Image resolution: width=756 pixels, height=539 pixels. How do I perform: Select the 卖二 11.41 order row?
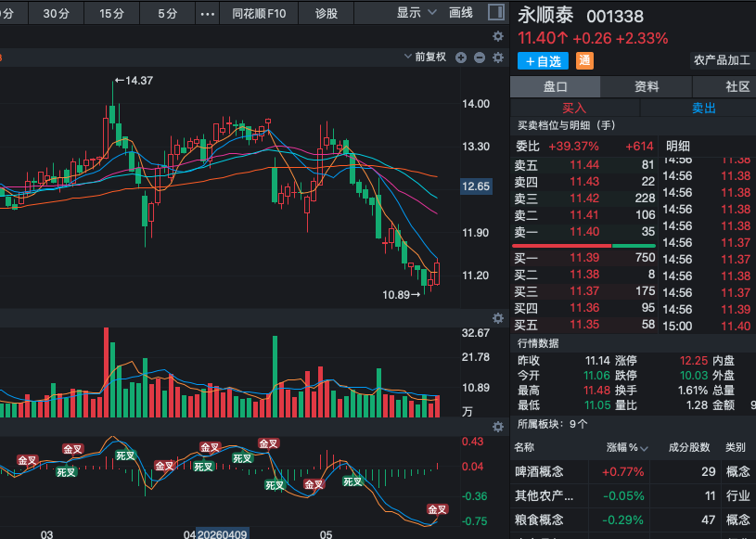pyautogui.click(x=583, y=215)
